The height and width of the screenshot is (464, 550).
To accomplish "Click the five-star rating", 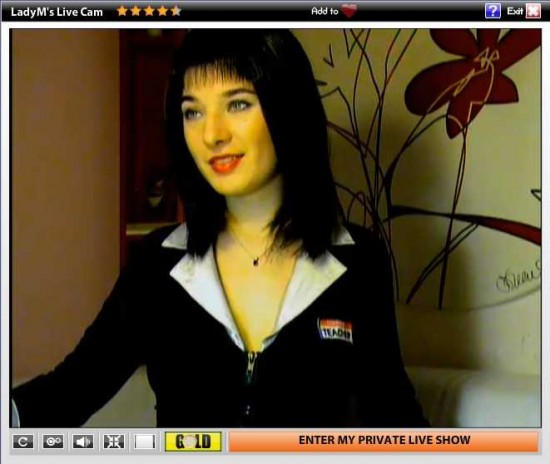I will click(x=149, y=11).
